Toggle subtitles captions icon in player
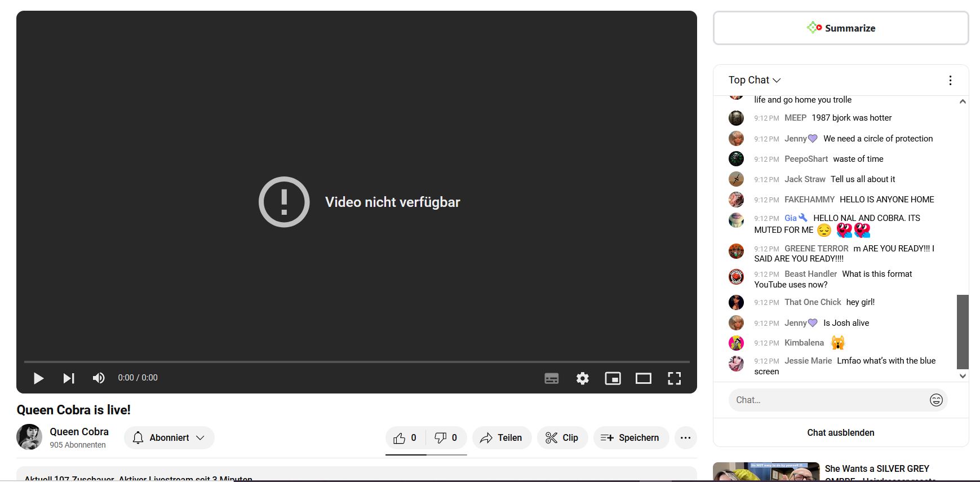The image size is (980, 482). 552,378
